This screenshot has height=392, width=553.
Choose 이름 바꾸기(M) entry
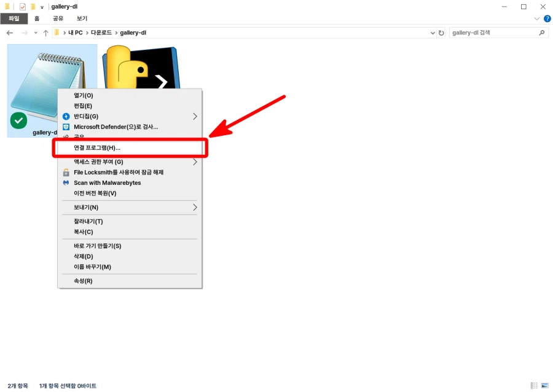pos(130,267)
